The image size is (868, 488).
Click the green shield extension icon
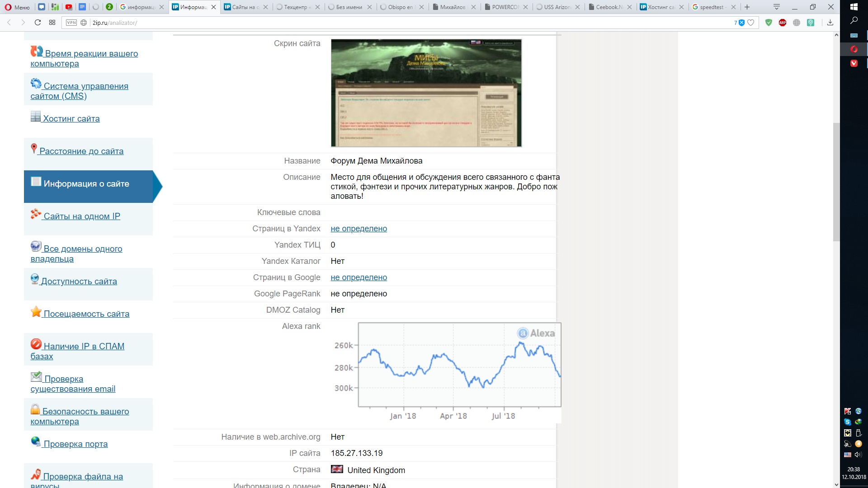point(769,23)
